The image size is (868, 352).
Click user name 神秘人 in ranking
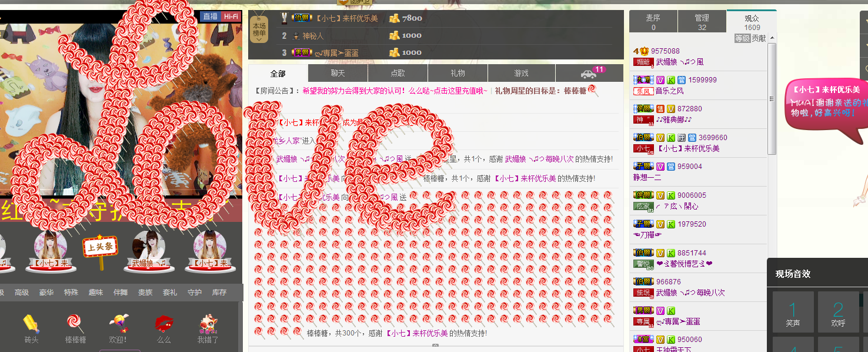tap(313, 36)
